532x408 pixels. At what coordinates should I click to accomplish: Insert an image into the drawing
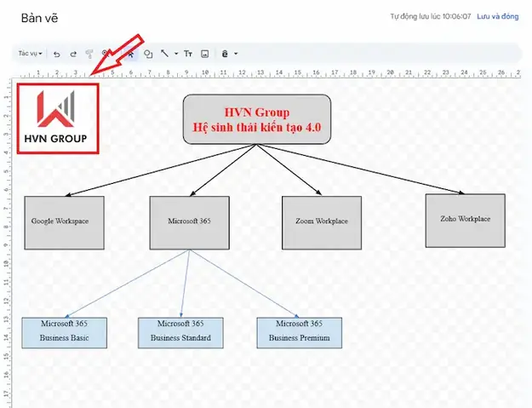point(205,54)
